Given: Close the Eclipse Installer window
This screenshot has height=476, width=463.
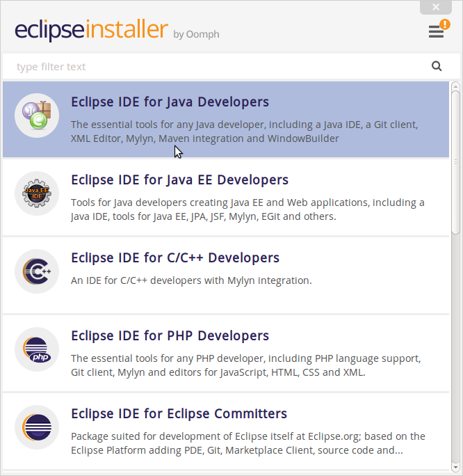Looking at the screenshot, I should pyautogui.click(x=436, y=7).
